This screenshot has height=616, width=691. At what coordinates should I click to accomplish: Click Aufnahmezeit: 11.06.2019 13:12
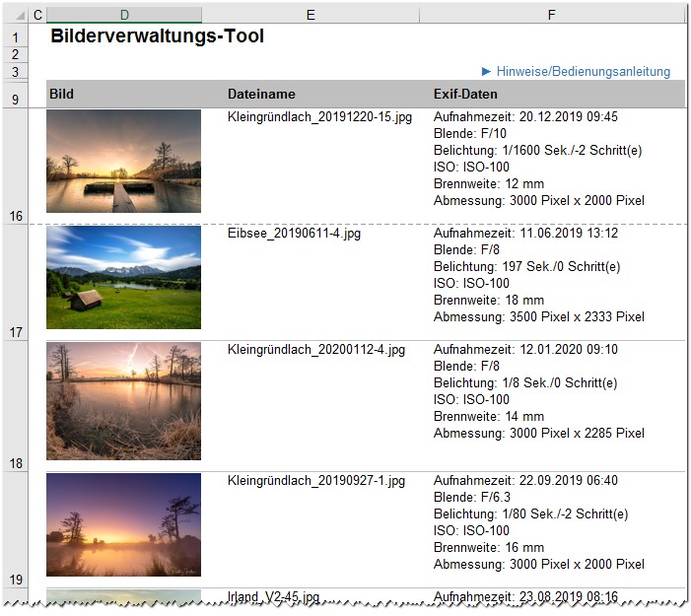525,233
